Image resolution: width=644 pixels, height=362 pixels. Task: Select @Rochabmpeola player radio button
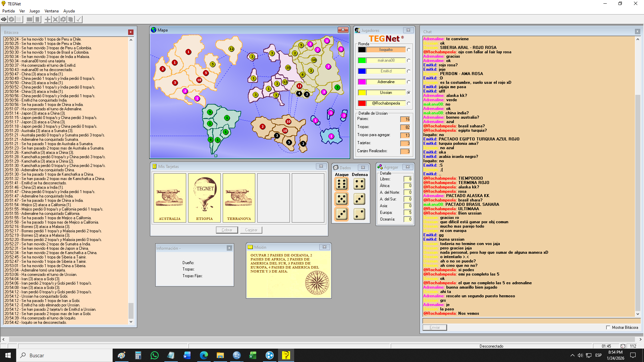409,104
